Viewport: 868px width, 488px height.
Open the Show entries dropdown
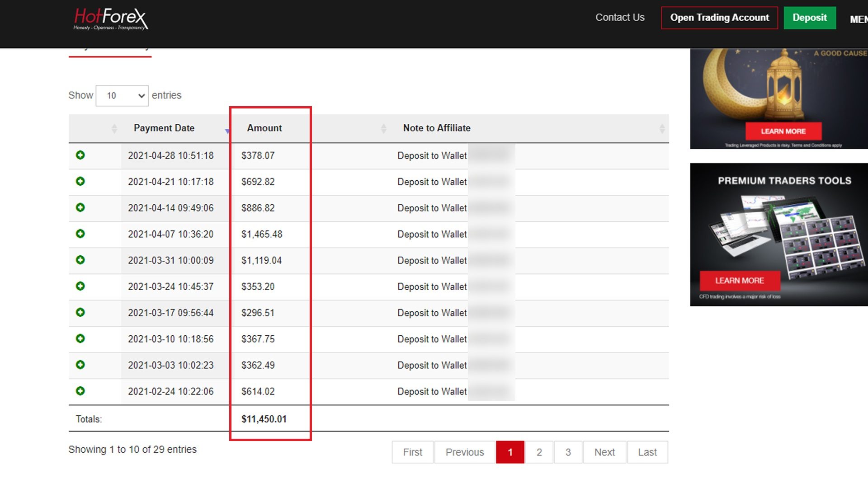[122, 96]
